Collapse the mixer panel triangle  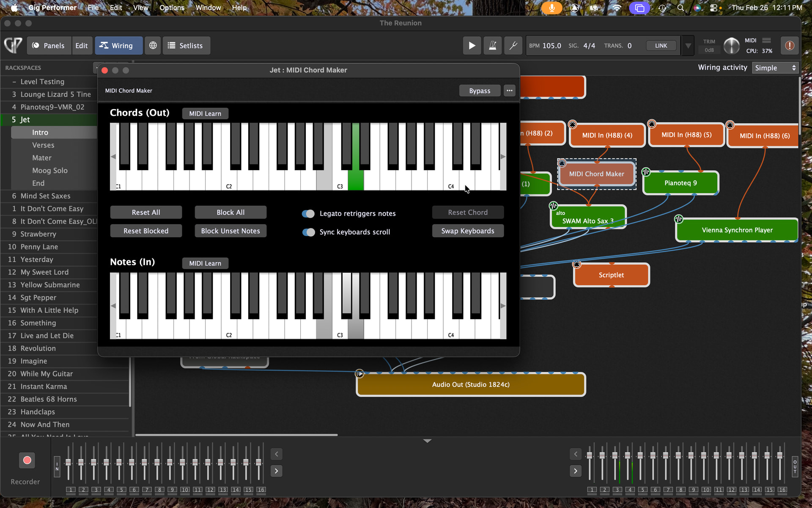click(427, 441)
